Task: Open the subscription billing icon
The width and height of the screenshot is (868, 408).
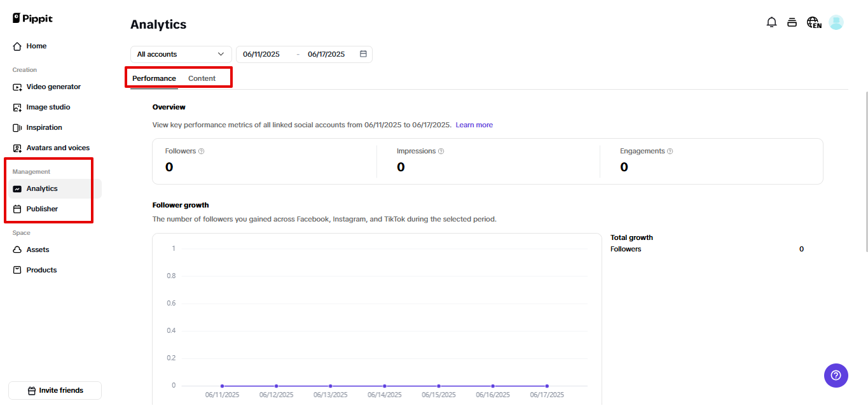Action: (x=792, y=22)
